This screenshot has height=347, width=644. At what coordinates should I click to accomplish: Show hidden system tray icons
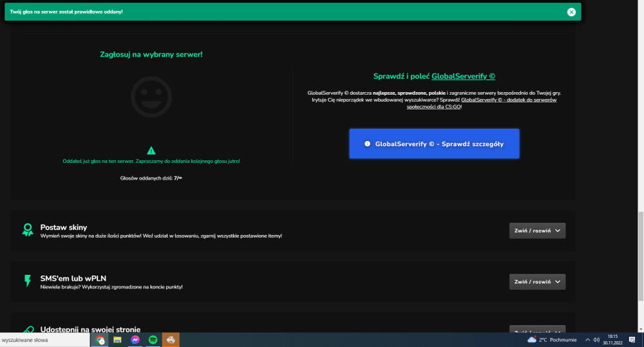pos(587,340)
